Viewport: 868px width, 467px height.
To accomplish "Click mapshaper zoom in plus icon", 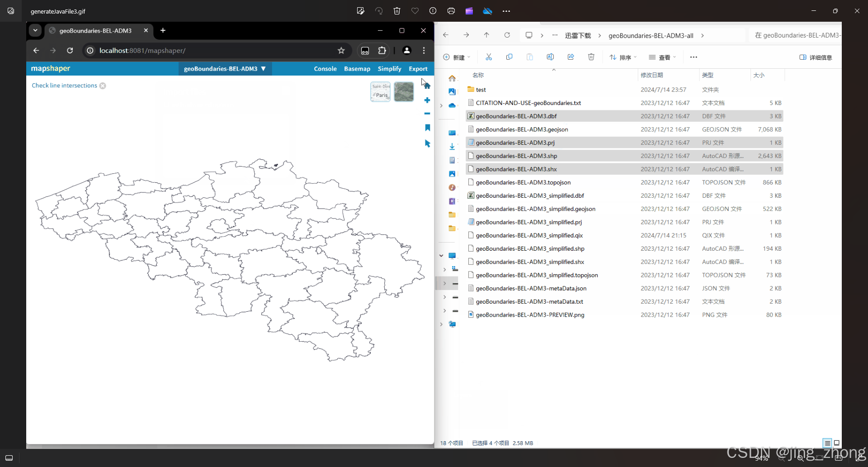I will [427, 100].
